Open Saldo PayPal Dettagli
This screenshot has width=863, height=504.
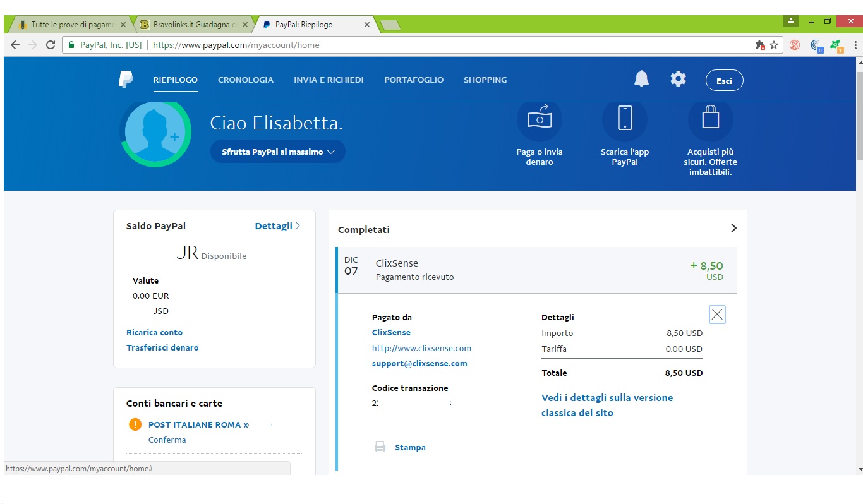(x=277, y=225)
